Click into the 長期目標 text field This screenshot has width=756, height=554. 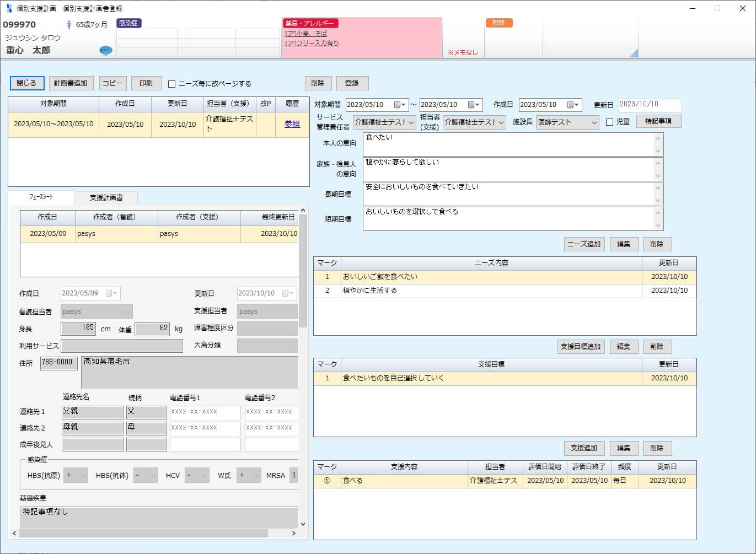[x=507, y=193]
